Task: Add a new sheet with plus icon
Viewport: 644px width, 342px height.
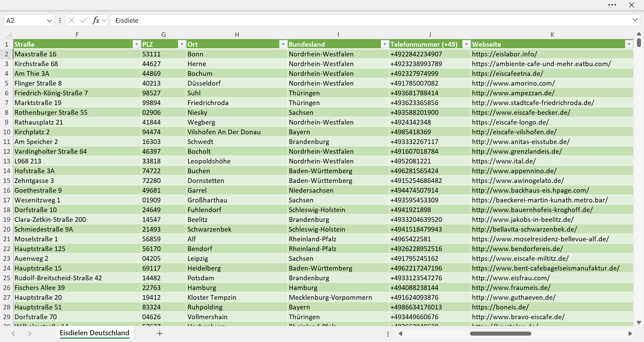Action: (160, 334)
